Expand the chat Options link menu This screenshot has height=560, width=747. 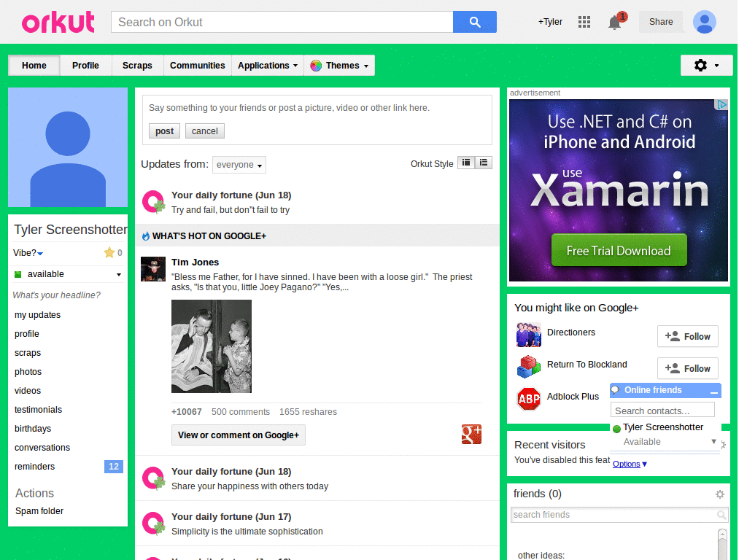click(x=630, y=464)
